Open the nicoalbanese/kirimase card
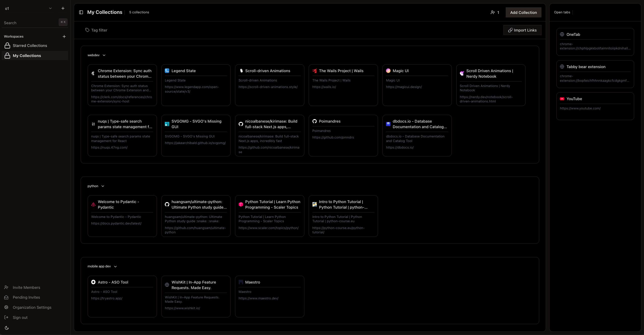644x335 pixels. pos(270,136)
